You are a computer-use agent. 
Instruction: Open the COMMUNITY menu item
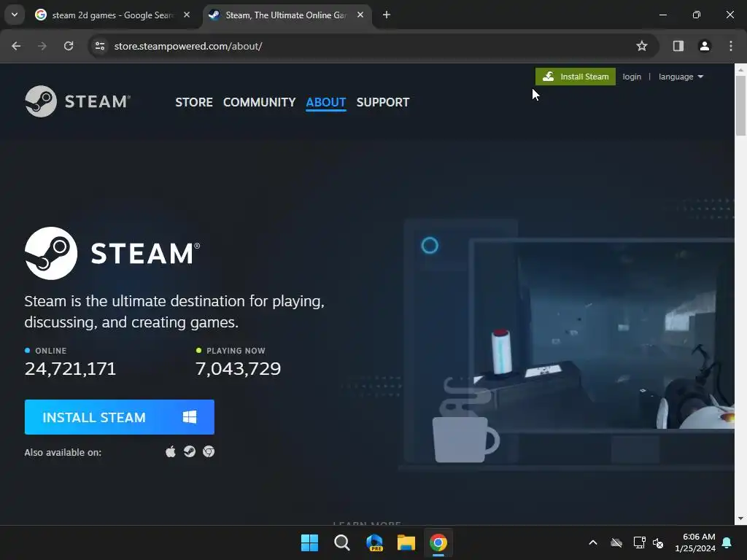pyautogui.click(x=259, y=102)
